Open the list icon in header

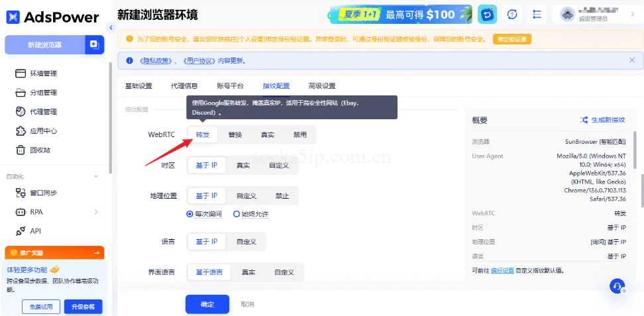click(537, 15)
